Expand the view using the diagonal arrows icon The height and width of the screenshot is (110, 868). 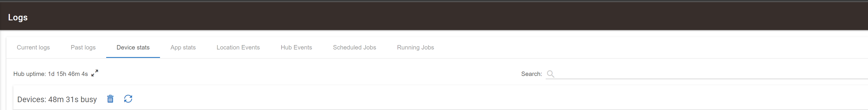pos(95,73)
